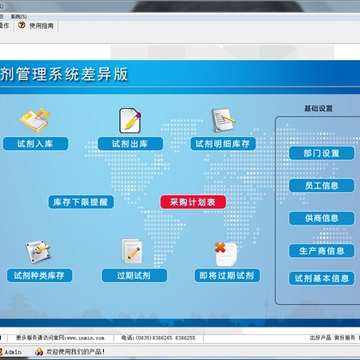Click the Admin user label in status bar

tap(13, 352)
